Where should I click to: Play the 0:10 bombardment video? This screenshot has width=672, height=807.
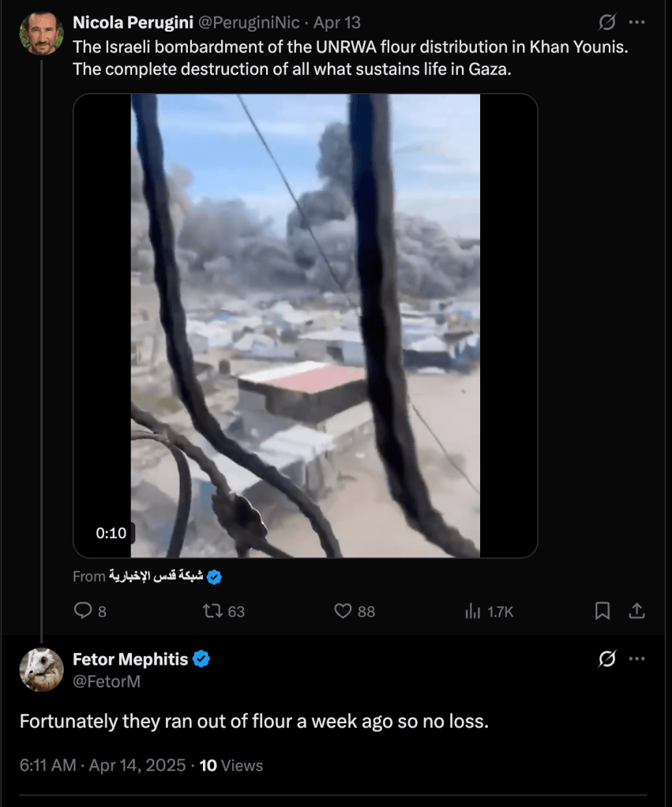(x=305, y=325)
